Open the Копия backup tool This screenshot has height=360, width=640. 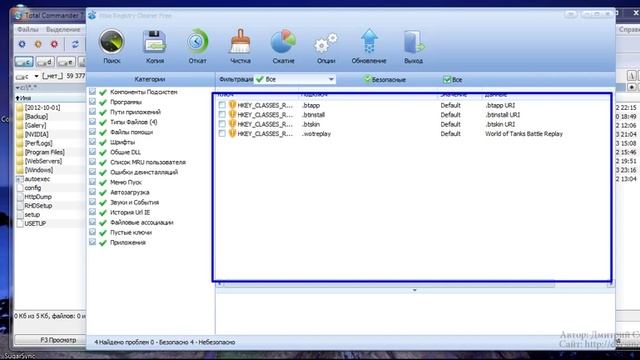[155, 46]
